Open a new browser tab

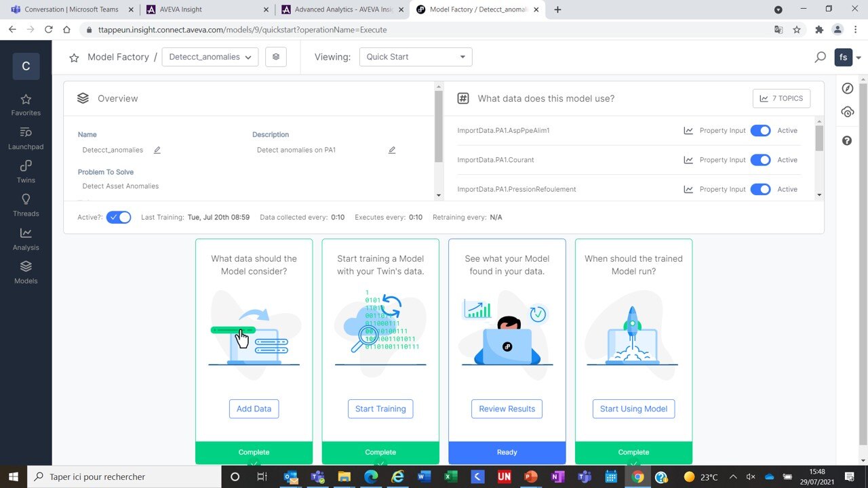(557, 9)
